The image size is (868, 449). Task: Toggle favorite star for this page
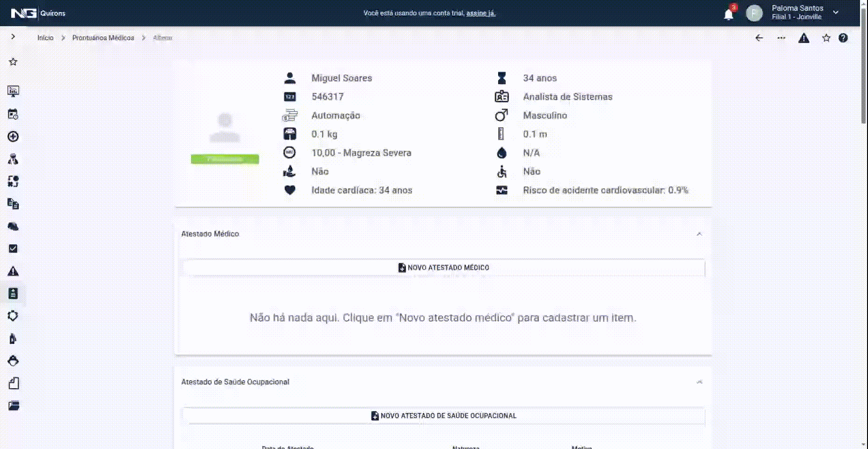[x=826, y=38]
